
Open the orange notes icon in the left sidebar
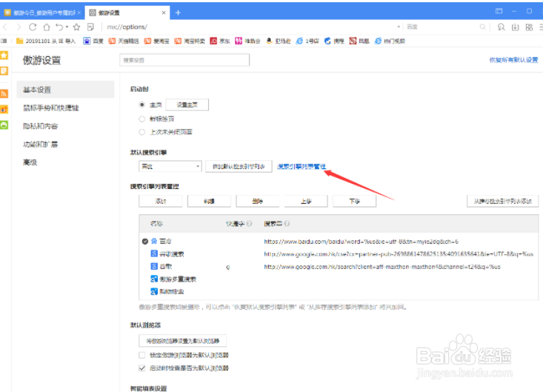[4, 70]
